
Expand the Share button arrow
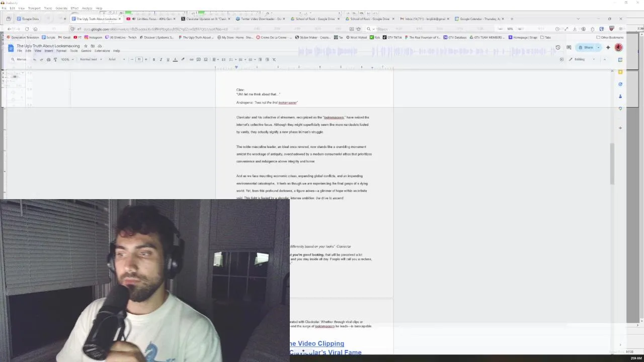[x=598, y=47]
